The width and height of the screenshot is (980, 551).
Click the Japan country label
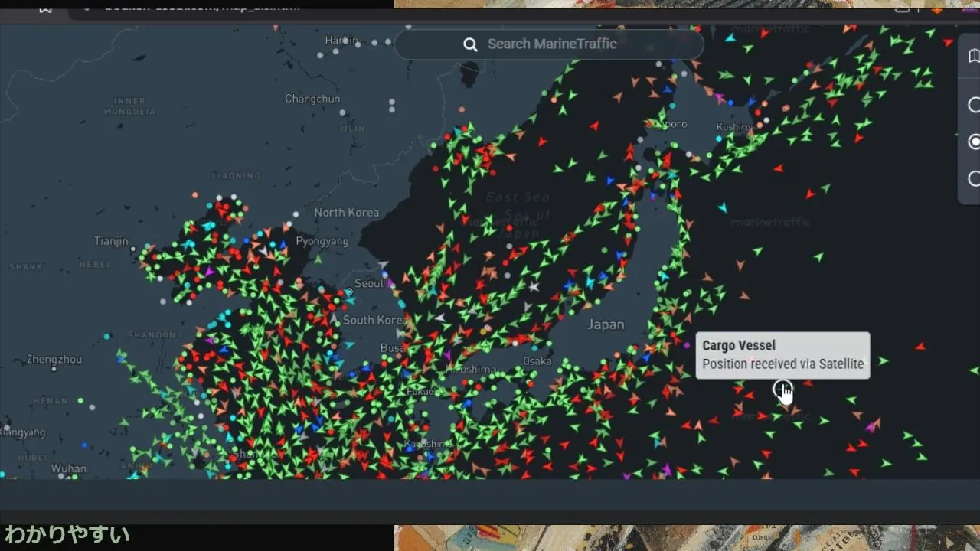(x=605, y=324)
